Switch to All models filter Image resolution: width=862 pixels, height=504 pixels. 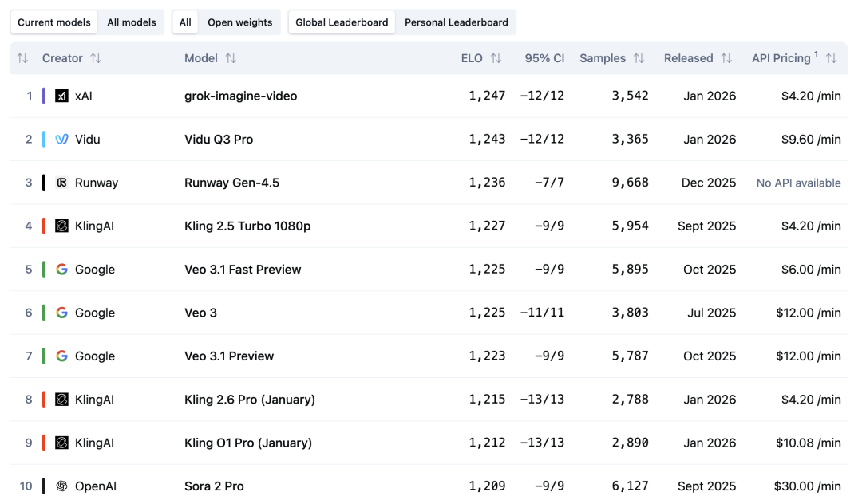point(132,22)
